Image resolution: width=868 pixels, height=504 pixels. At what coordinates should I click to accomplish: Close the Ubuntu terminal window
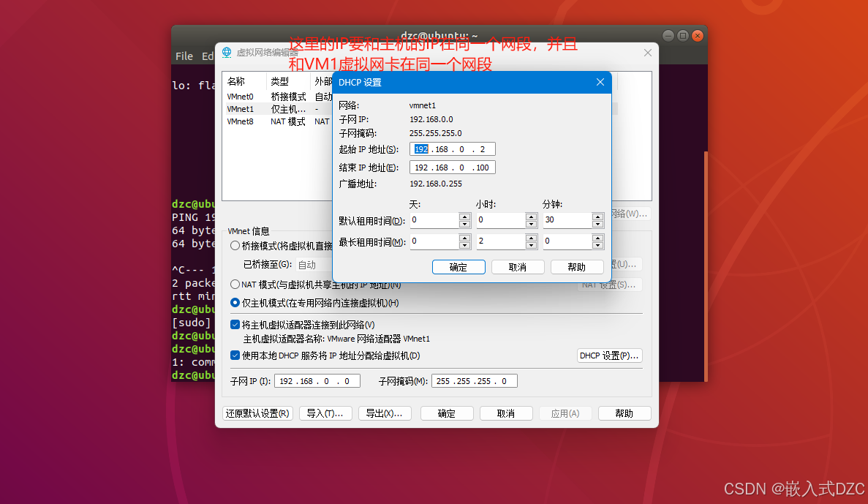pos(698,35)
